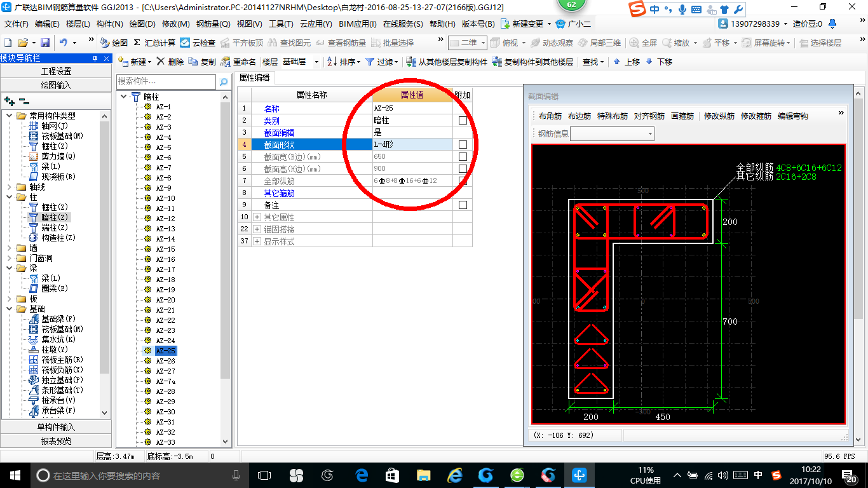Toggle 附加 checkbox for 截面宽(B边) row
This screenshot has width=868, height=488.
[x=463, y=156]
